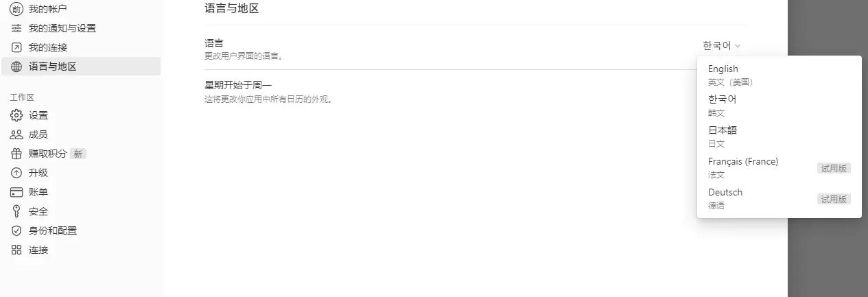This screenshot has height=297, width=868.
Task: Click the grid icon for 连接
Action: coord(16,250)
